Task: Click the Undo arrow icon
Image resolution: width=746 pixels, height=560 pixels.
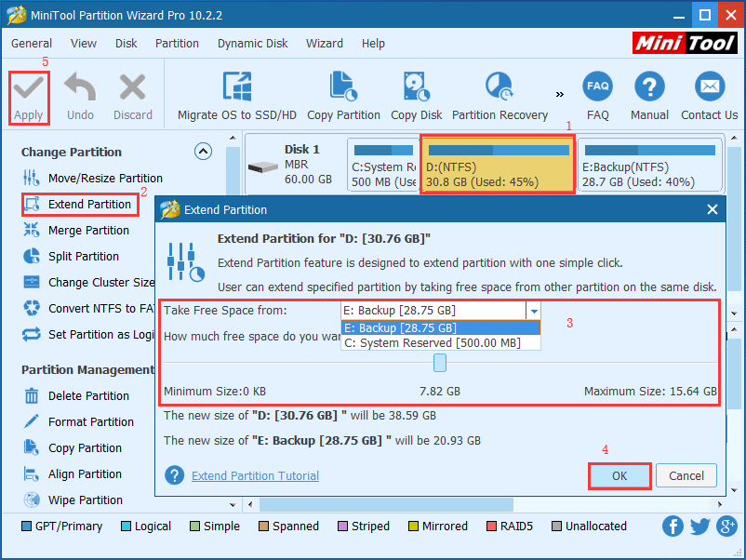Action: (x=80, y=87)
